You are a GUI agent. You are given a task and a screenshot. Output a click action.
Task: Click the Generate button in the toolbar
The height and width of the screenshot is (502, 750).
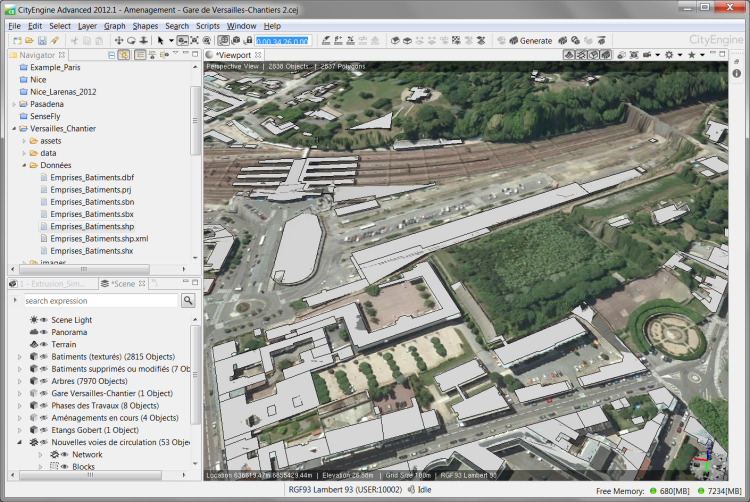tap(530, 41)
